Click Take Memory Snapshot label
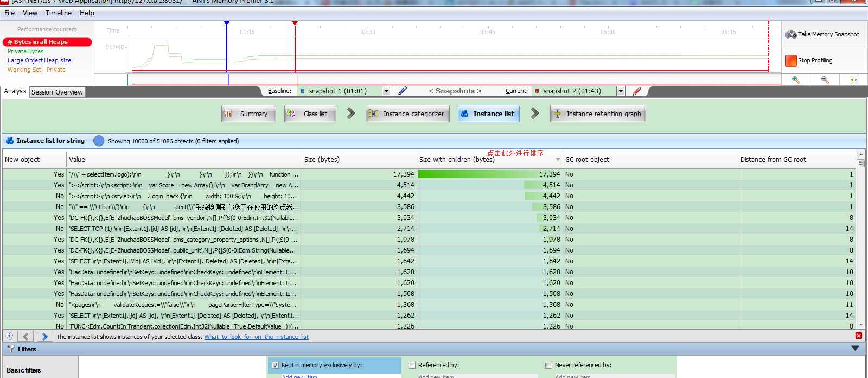Image resolution: width=868 pixels, height=378 pixels. tap(828, 34)
